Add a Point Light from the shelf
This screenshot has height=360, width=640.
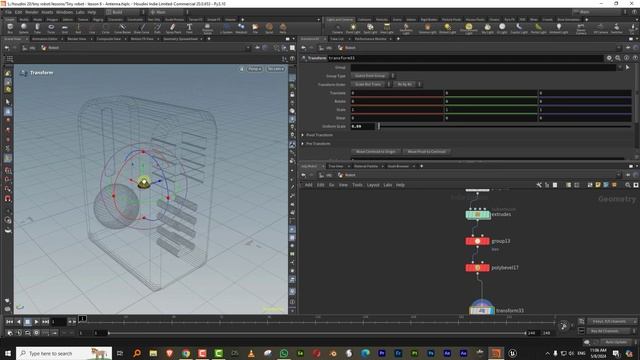(353, 28)
